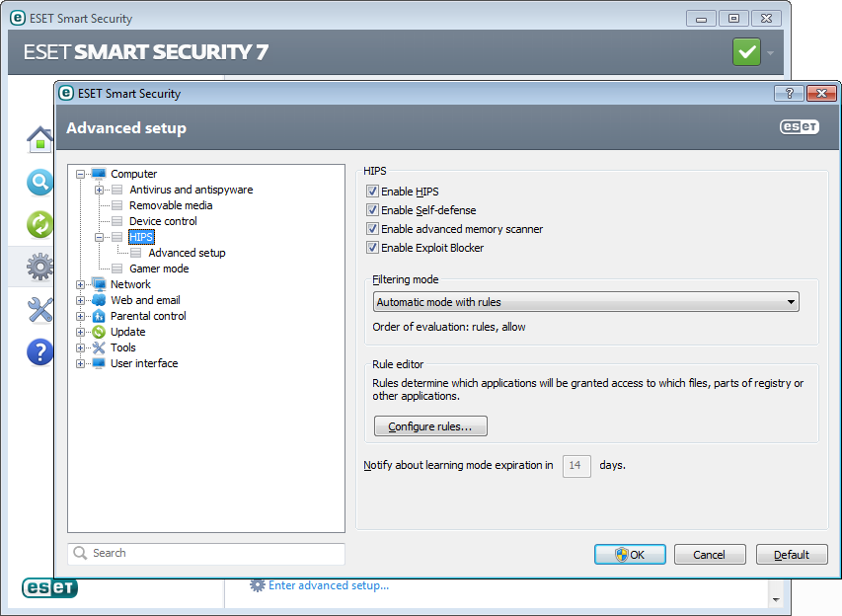The image size is (842, 616).
Task: Click the dialog help question button
Action: [x=789, y=93]
